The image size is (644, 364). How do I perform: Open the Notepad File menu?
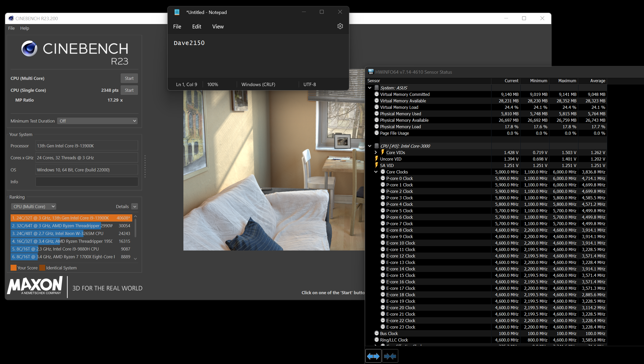(x=177, y=27)
